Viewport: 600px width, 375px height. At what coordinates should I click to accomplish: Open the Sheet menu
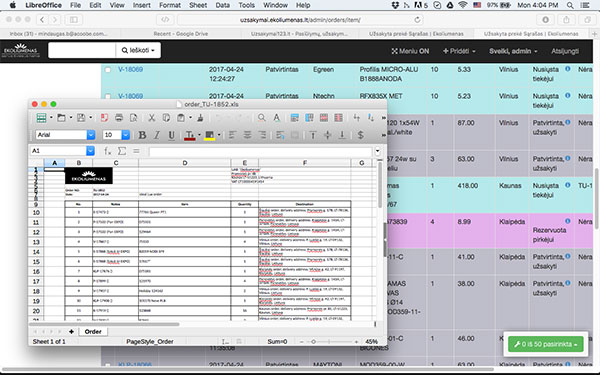click(198, 5)
